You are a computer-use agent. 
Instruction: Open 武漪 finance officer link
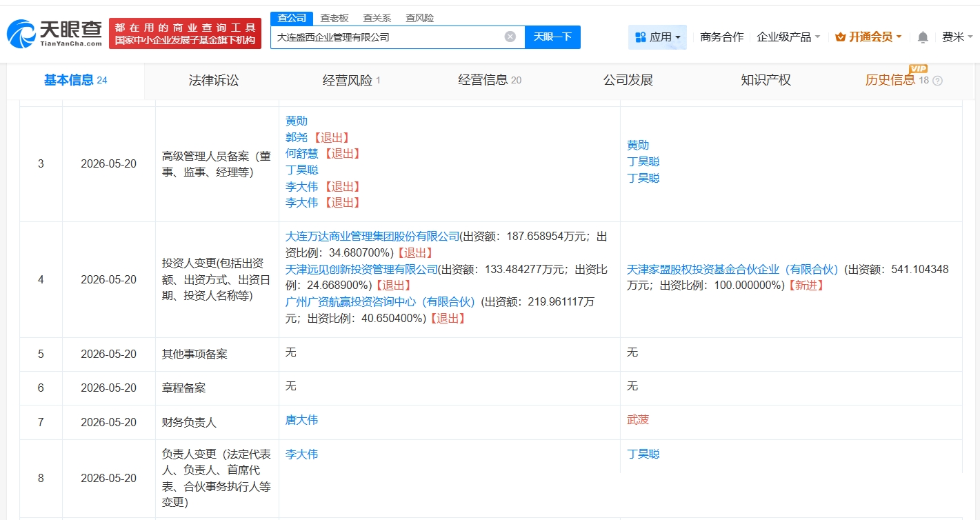[638, 419]
